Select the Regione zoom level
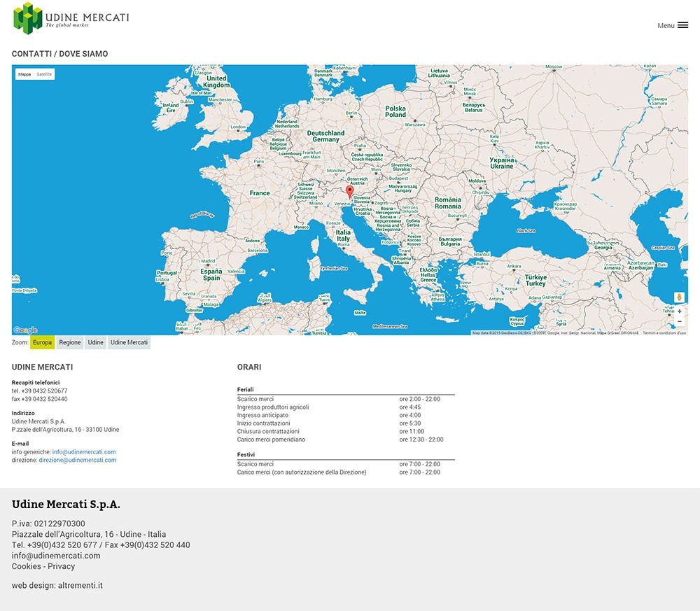Image resolution: width=700 pixels, height=611 pixels. (x=70, y=343)
